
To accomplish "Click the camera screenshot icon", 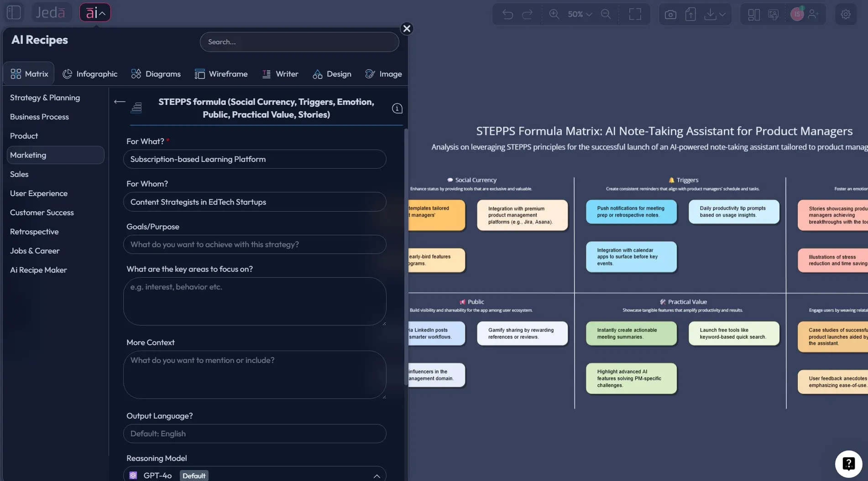I will click(x=670, y=14).
